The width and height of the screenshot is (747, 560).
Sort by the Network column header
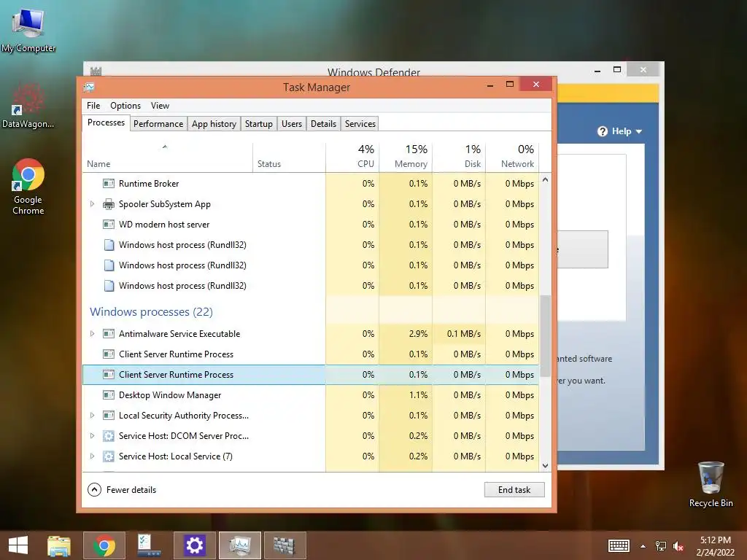[x=513, y=157]
